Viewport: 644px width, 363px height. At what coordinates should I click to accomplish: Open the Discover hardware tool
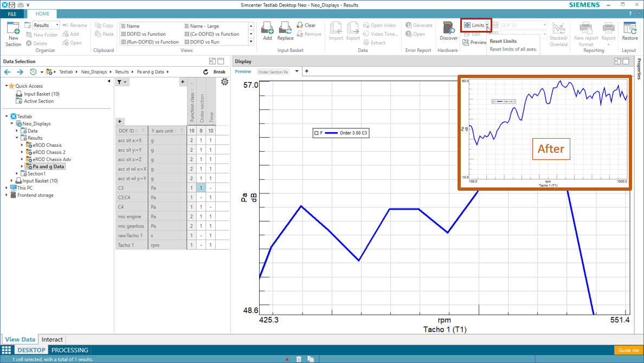point(448,31)
